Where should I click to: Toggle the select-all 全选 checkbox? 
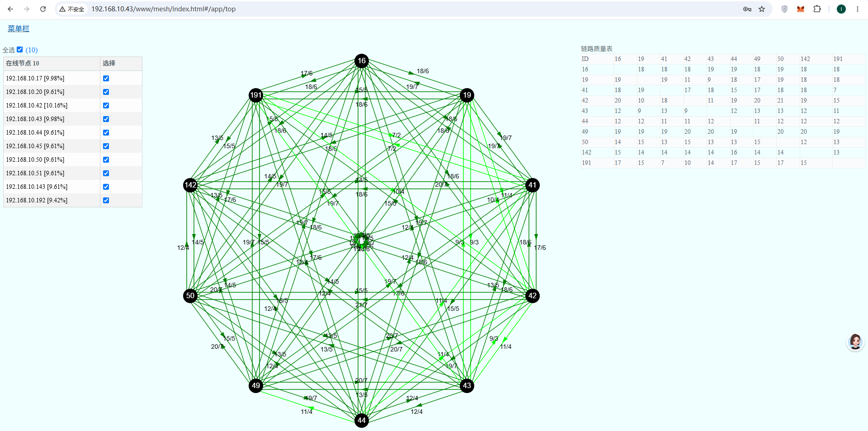tap(20, 50)
